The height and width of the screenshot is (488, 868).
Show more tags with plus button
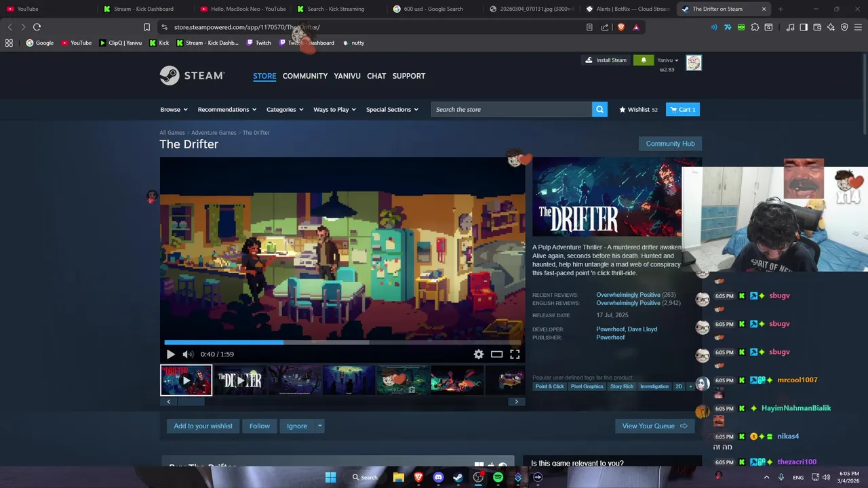(x=690, y=386)
